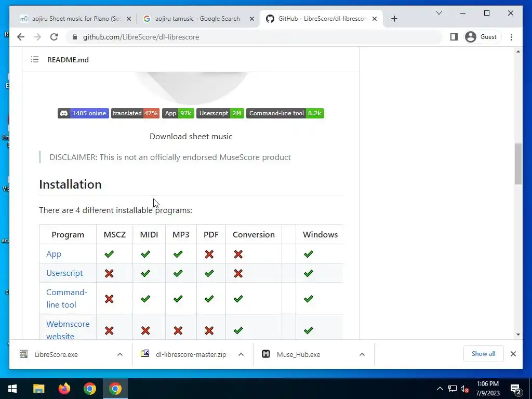Launch Firefox from the taskbar
This screenshot has height=399, width=532.
64,389
